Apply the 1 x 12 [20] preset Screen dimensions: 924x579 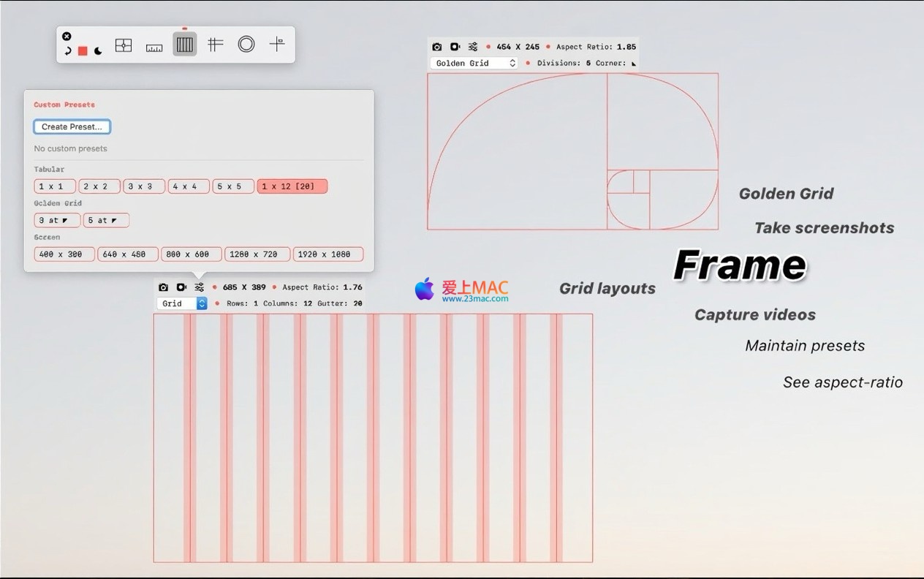(292, 186)
